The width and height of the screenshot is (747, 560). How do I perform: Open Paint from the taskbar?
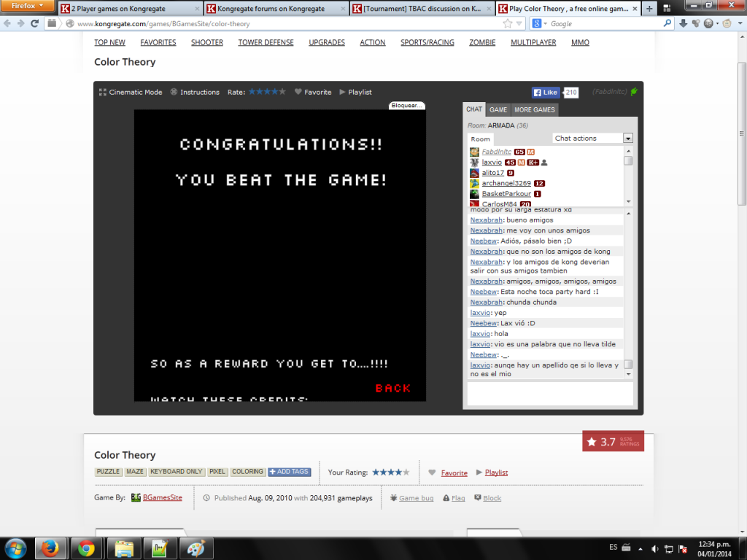[x=196, y=548]
